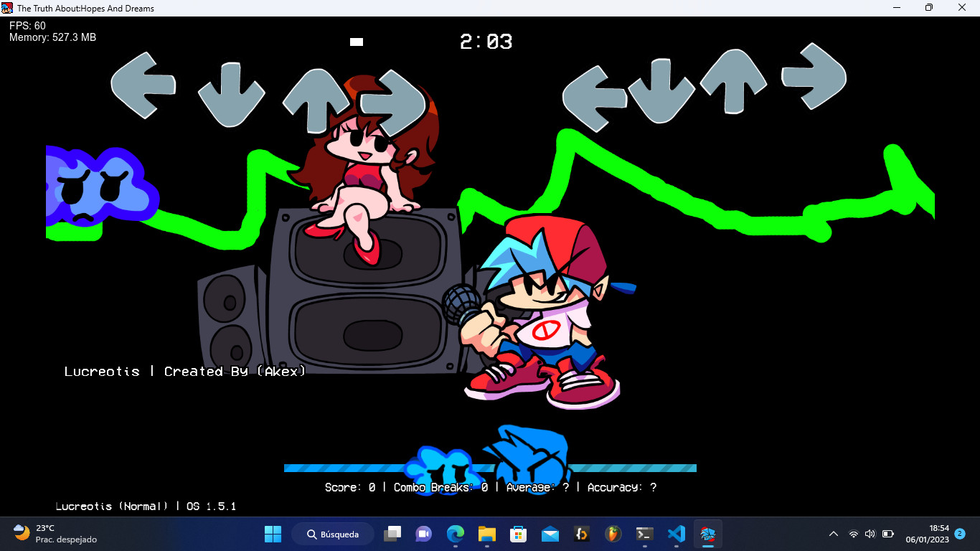Click the player's right arrow receptor
The height and width of the screenshot is (551, 980).
[814, 76]
